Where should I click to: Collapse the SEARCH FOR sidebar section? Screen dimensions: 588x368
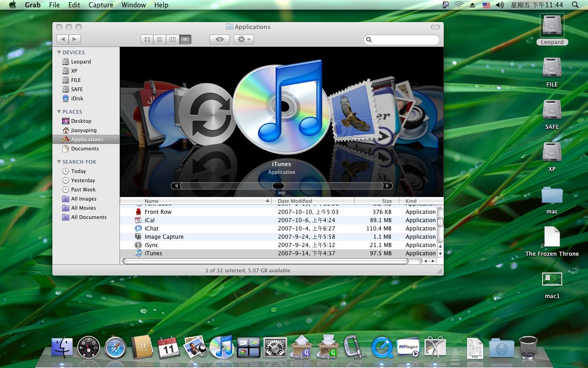[x=59, y=162]
